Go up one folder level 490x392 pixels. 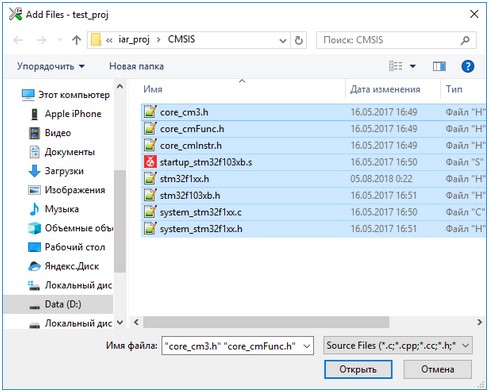tap(77, 40)
